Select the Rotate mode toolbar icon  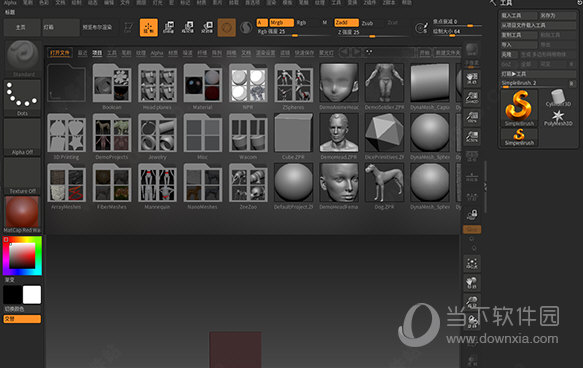pos(207,28)
